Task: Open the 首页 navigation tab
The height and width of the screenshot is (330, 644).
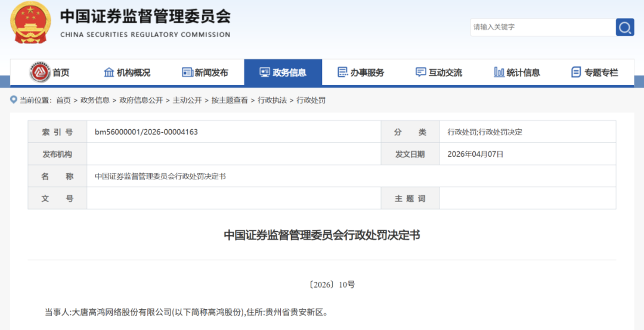Action: (49, 73)
